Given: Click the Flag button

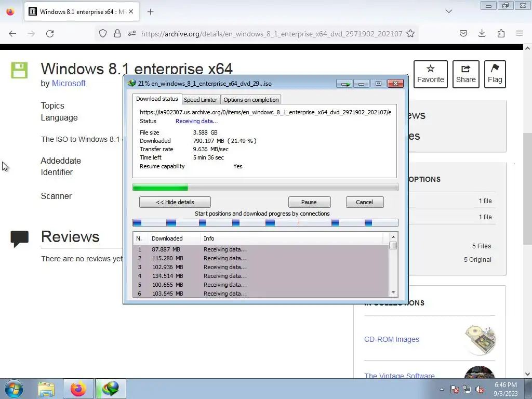Looking at the screenshot, I should (x=495, y=74).
